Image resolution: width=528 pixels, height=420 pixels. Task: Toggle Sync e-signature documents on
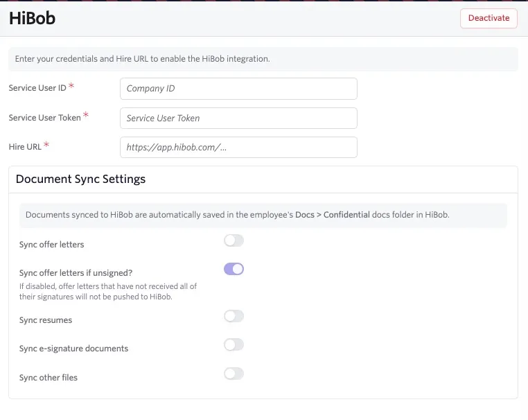click(234, 344)
